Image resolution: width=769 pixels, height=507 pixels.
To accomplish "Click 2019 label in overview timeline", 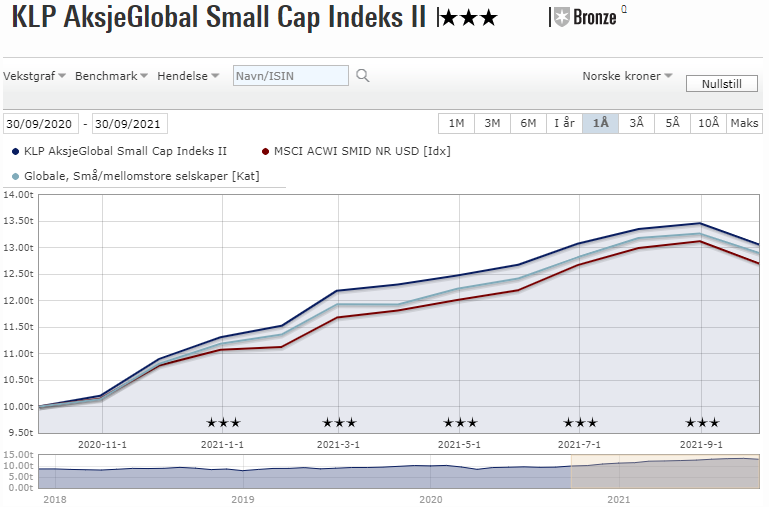I will click(243, 499).
